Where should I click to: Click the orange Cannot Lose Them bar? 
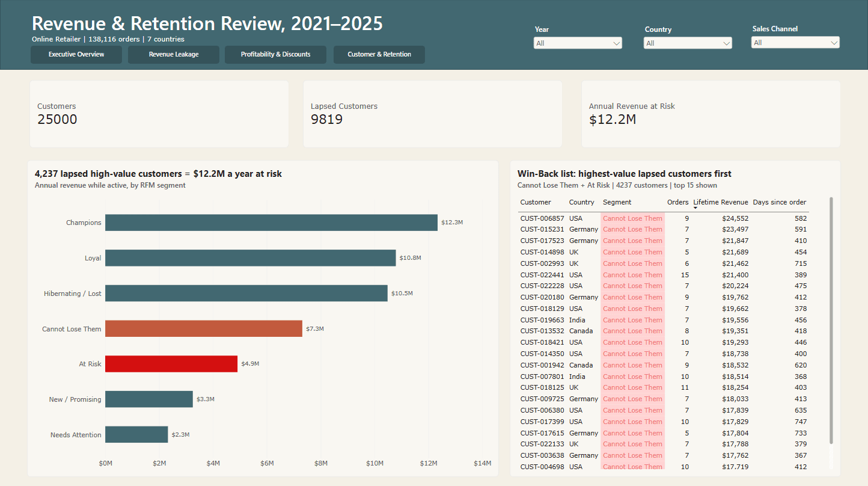coord(204,329)
